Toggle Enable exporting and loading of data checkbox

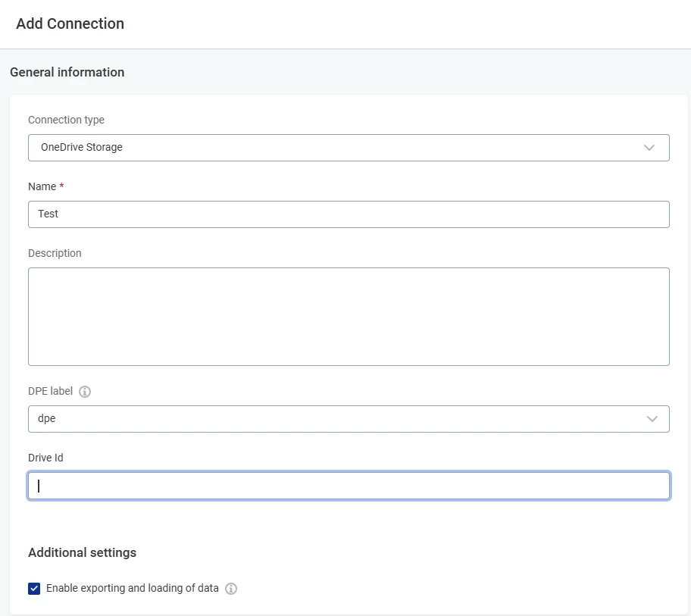pos(34,589)
